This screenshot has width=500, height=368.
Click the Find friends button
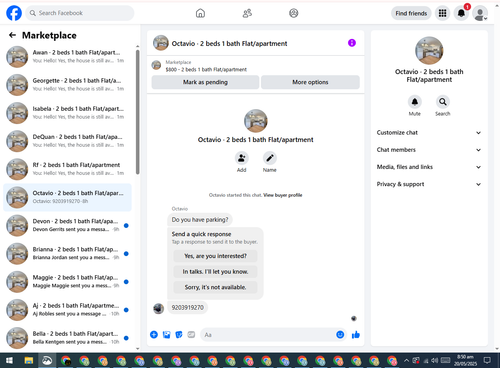(x=411, y=13)
